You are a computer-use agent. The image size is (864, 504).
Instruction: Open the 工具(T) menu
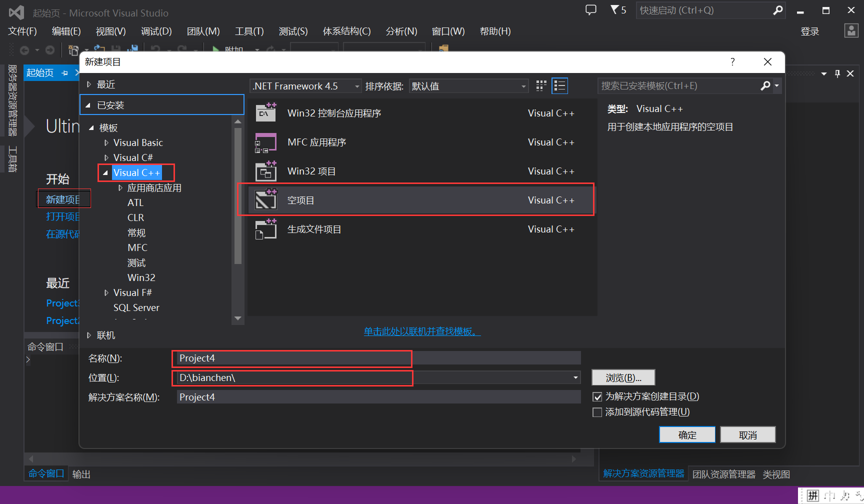249,31
